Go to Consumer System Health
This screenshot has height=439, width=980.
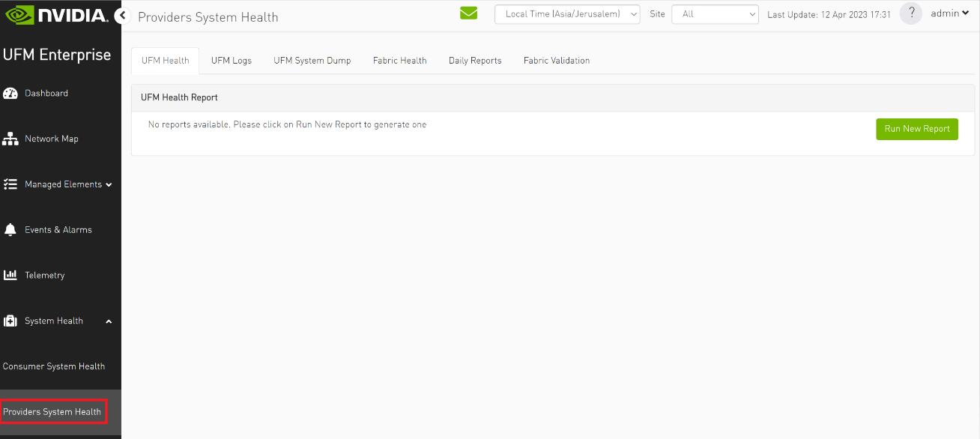coord(53,366)
